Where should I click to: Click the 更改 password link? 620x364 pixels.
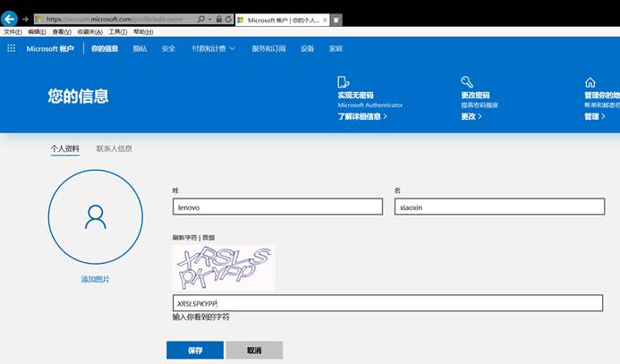471,116
